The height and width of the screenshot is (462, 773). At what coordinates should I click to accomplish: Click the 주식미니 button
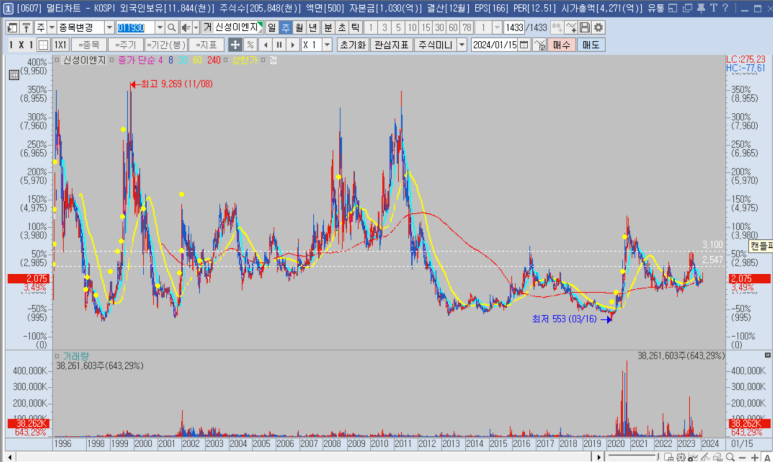click(436, 45)
